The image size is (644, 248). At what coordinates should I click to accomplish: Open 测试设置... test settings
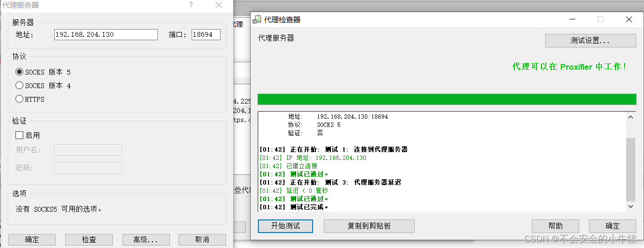pyautogui.click(x=590, y=41)
